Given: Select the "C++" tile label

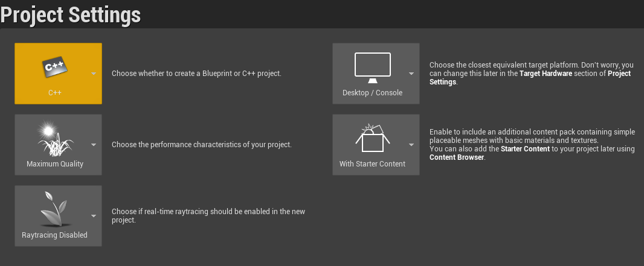Looking at the screenshot, I should click(55, 93).
